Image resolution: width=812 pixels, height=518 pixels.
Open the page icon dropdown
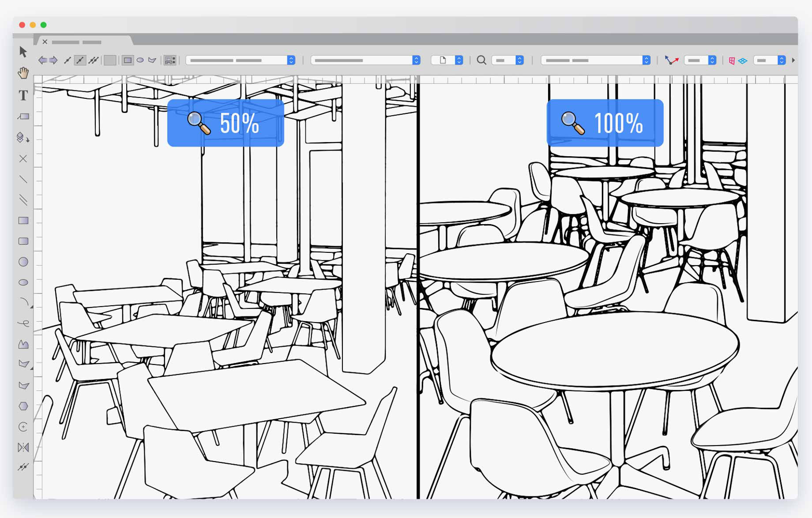pyautogui.click(x=447, y=60)
